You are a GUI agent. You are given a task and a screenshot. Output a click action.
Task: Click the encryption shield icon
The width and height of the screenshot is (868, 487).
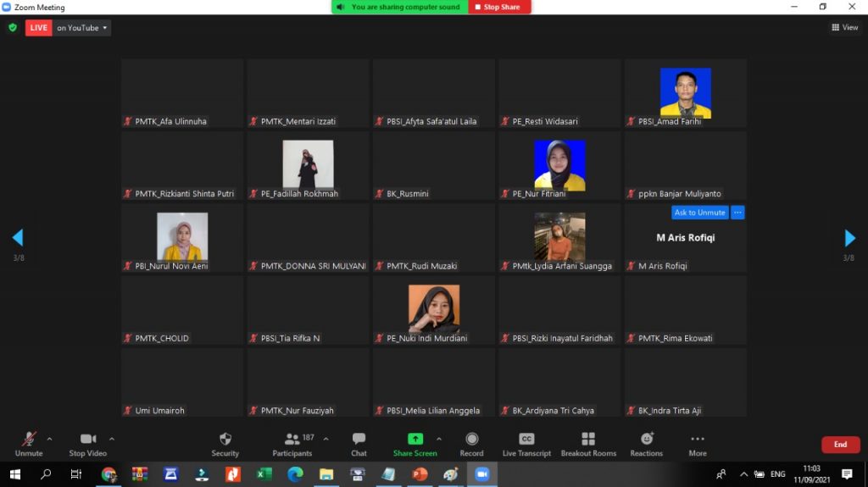point(13,28)
